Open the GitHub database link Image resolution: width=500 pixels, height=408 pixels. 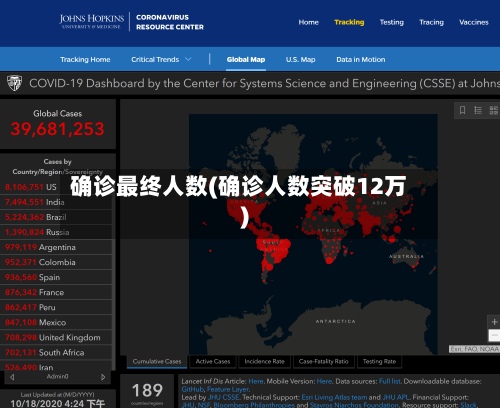pos(192,389)
